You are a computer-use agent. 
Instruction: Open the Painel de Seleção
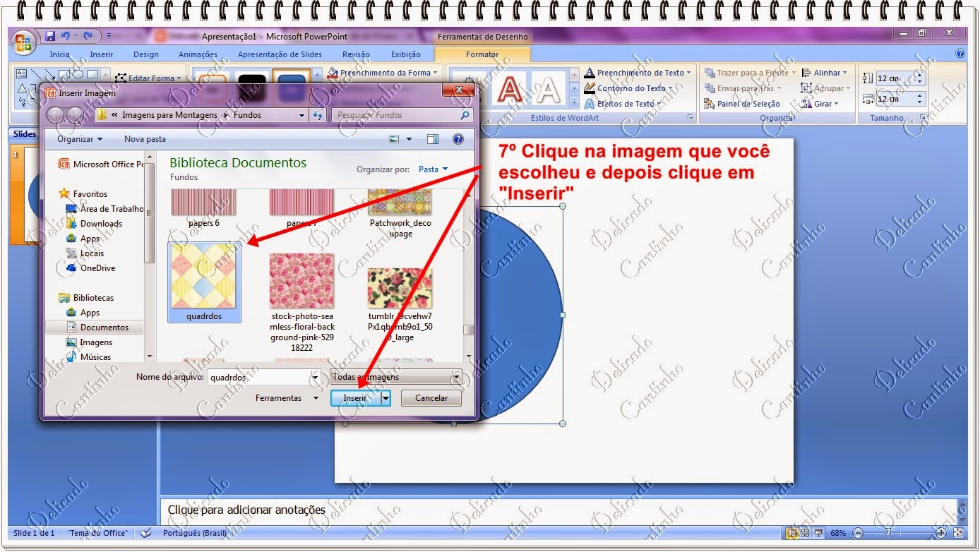click(742, 104)
